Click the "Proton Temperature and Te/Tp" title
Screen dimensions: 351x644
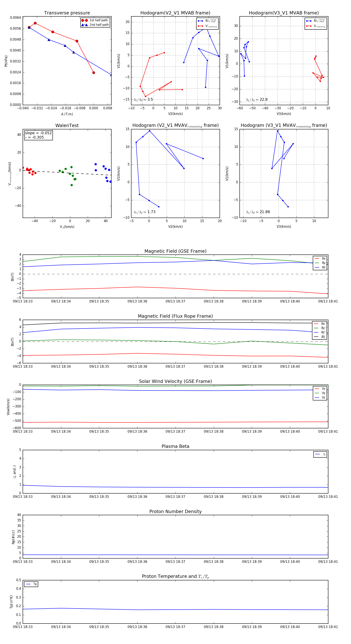(x=175, y=576)
